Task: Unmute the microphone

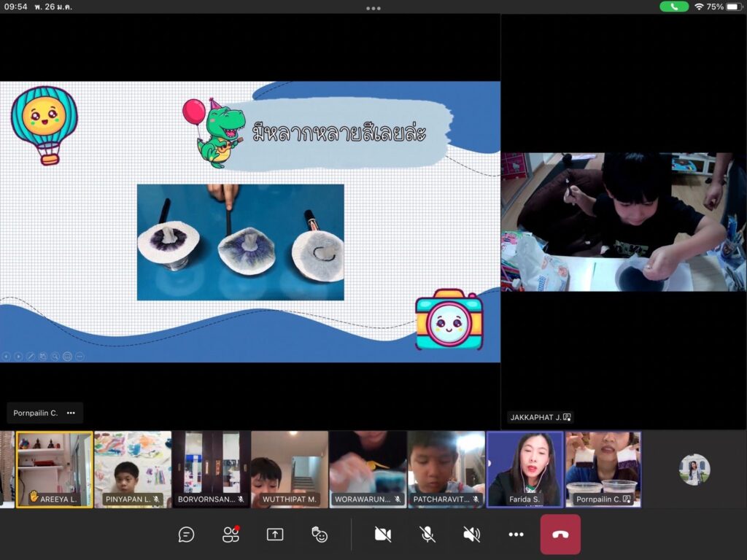Action: (427, 534)
